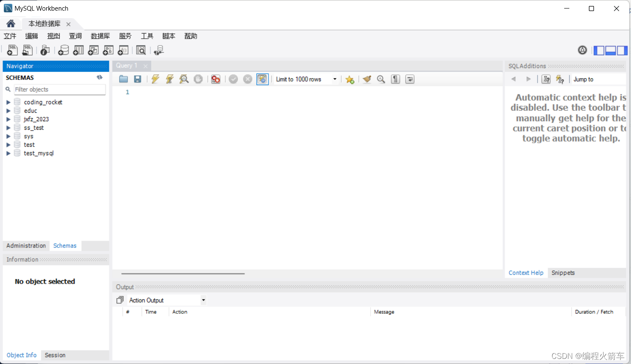Open the Action Output dropdown
Viewport: 631px width, 364px height.
click(x=167, y=300)
